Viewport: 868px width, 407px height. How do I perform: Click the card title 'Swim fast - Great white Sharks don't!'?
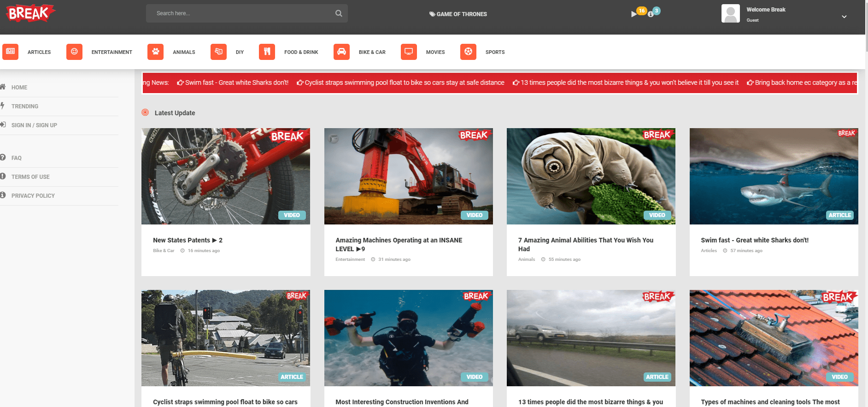tap(755, 240)
